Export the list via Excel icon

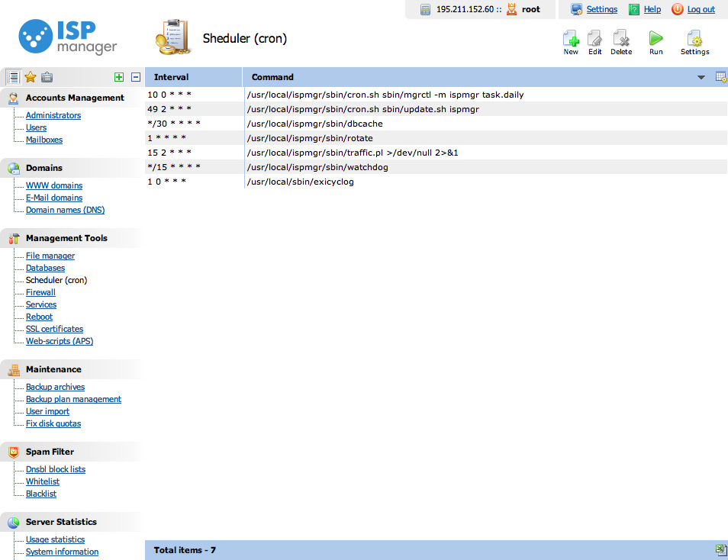pyautogui.click(x=720, y=550)
